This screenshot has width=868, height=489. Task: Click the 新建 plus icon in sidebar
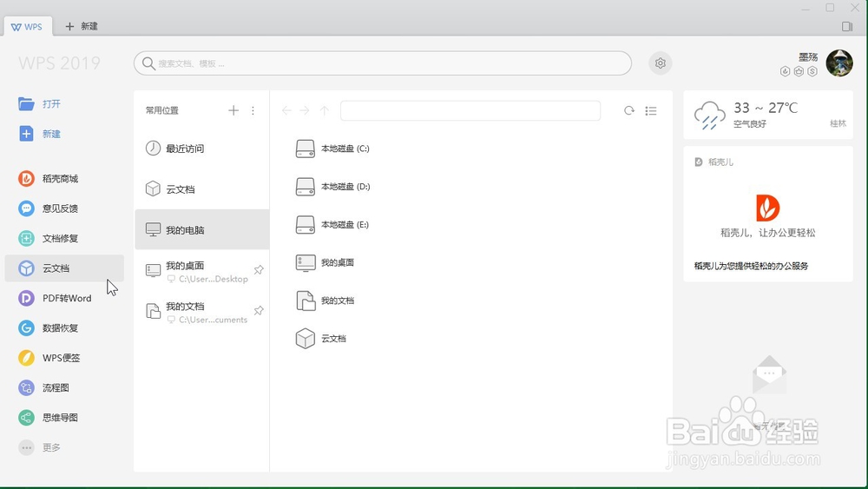(26, 134)
